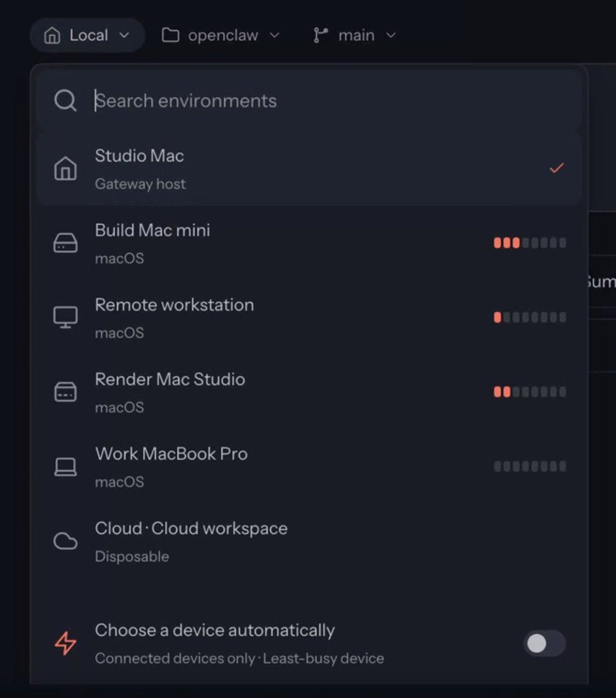616x698 pixels.
Task: Focus the Search environments field
Action: pos(309,101)
